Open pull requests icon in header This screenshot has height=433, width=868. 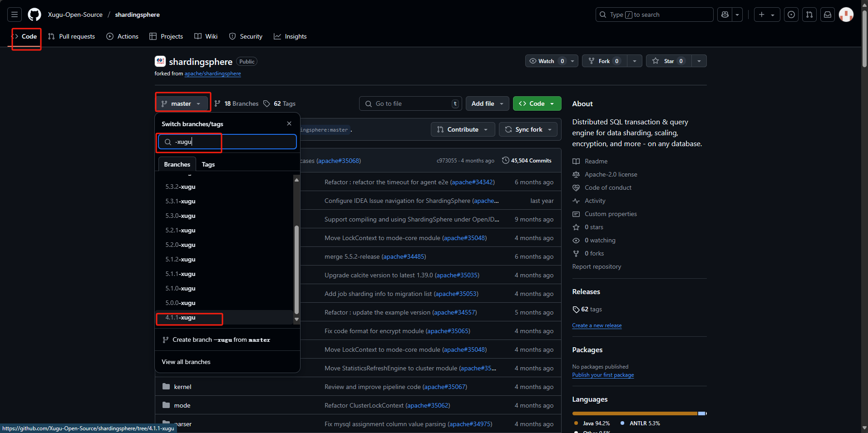point(809,15)
